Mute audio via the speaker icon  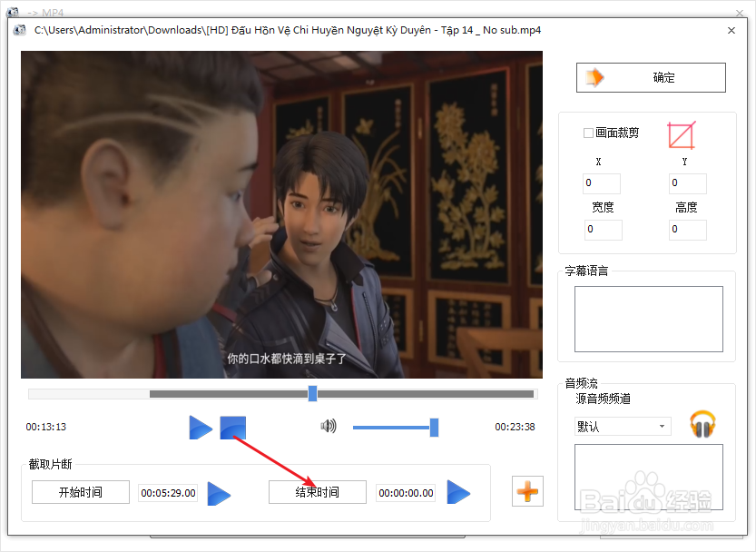point(329,426)
